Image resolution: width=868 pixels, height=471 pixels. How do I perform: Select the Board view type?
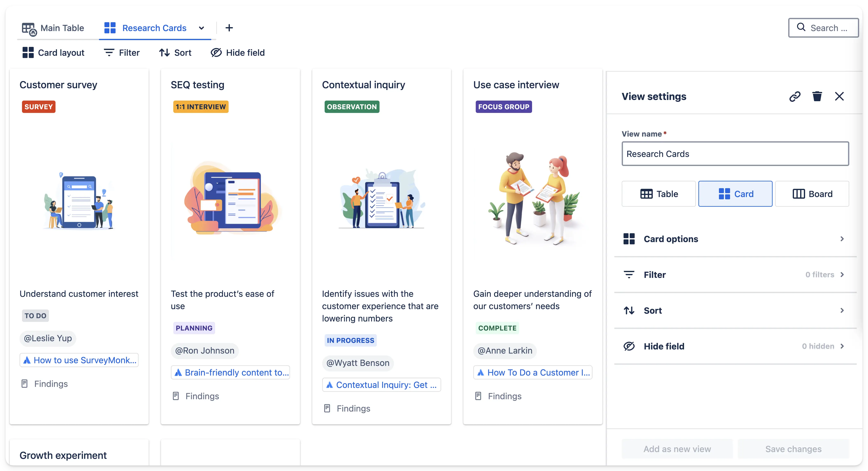[x=812, y=194]
